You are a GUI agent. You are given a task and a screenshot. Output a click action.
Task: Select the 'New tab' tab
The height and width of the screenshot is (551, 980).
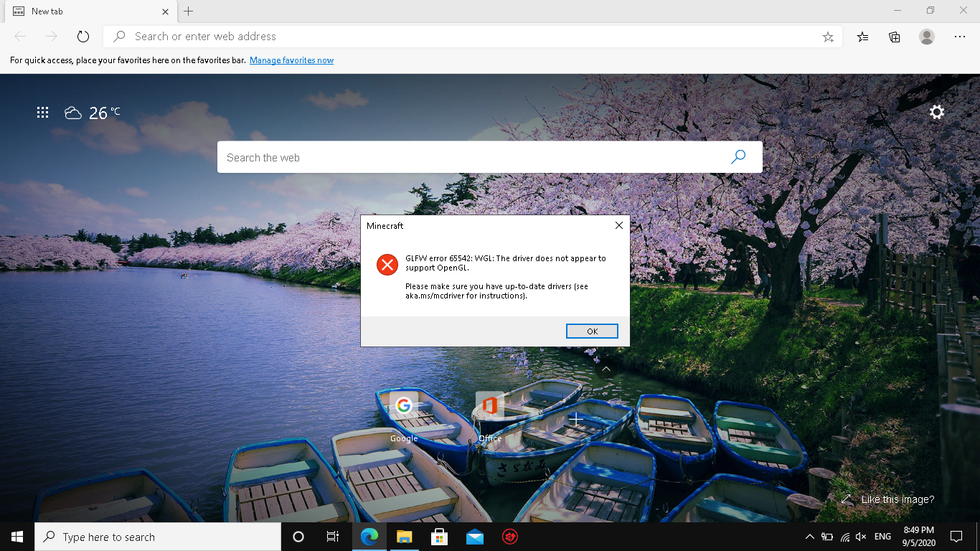(x=89, y=11)
